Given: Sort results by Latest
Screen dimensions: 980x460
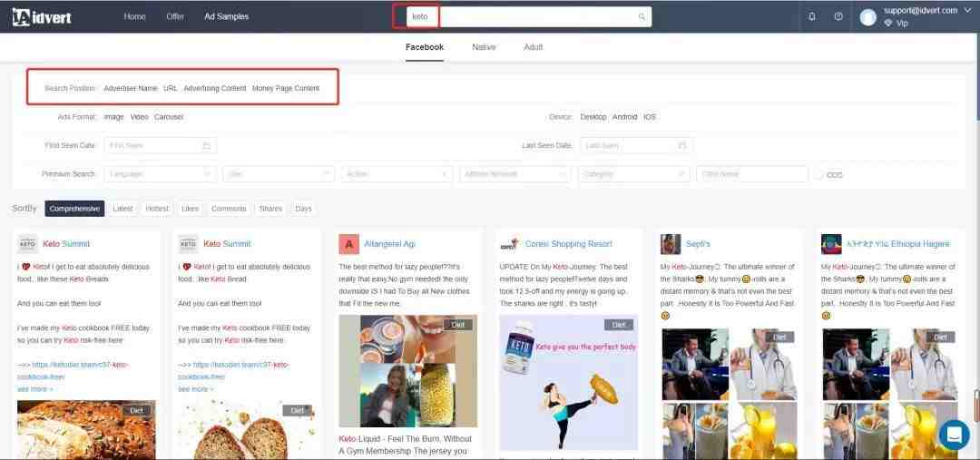Looking at the screenshot, I should point(122,209).
